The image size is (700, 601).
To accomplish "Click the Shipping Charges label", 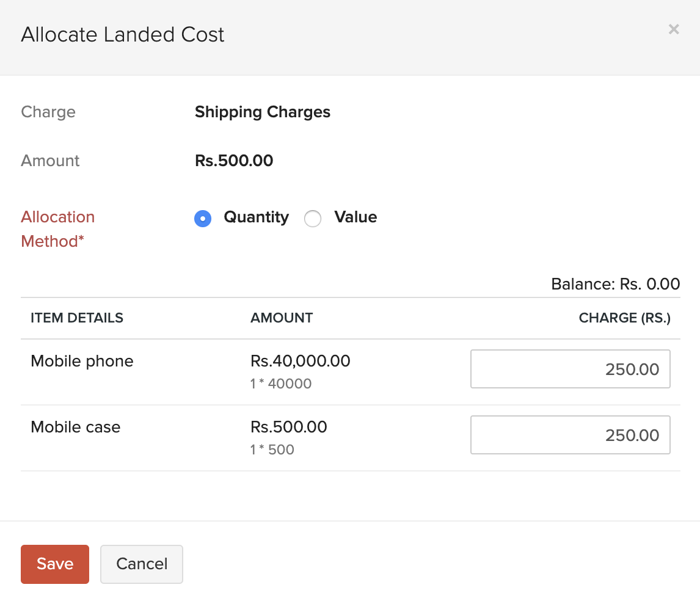I will [x=262, y=112].
